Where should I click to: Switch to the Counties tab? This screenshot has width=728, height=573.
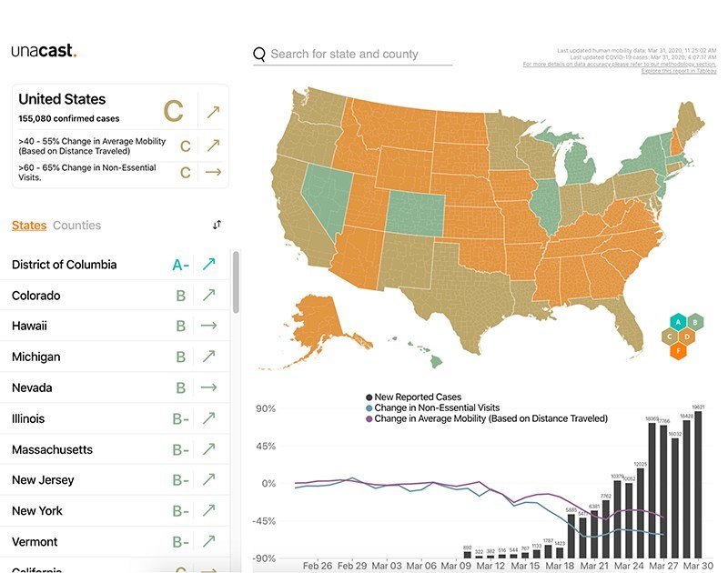click(x=77, y=226)
